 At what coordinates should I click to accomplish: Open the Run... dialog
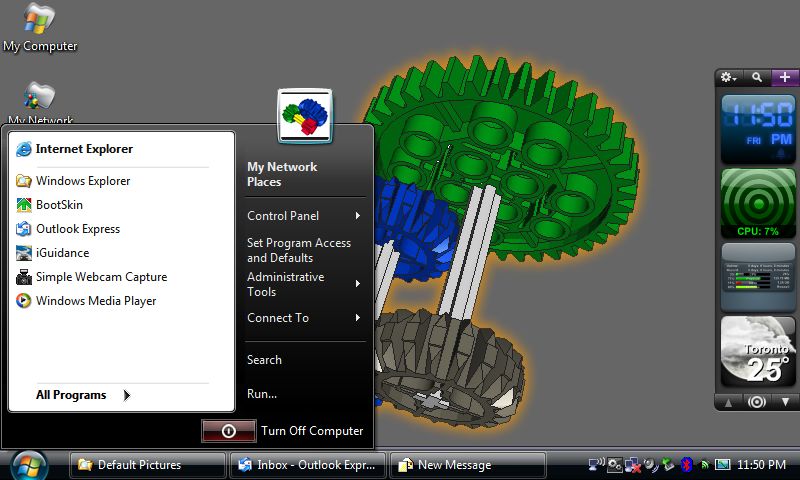tap(262, 394)
